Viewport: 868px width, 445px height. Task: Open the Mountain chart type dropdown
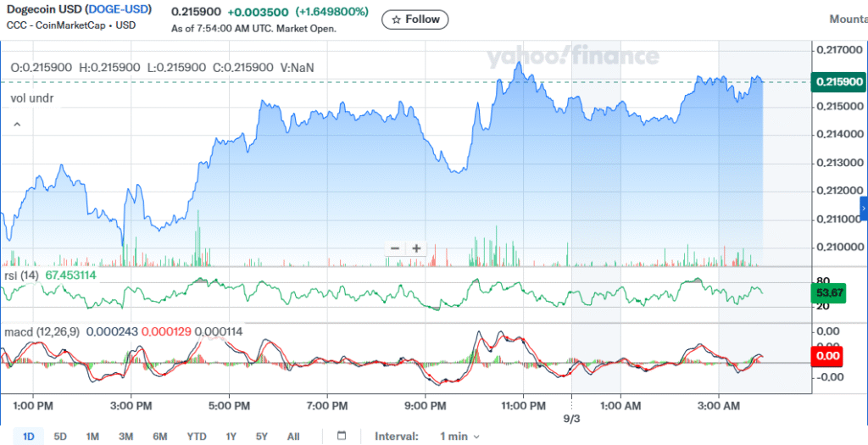[x=848, y=19]
